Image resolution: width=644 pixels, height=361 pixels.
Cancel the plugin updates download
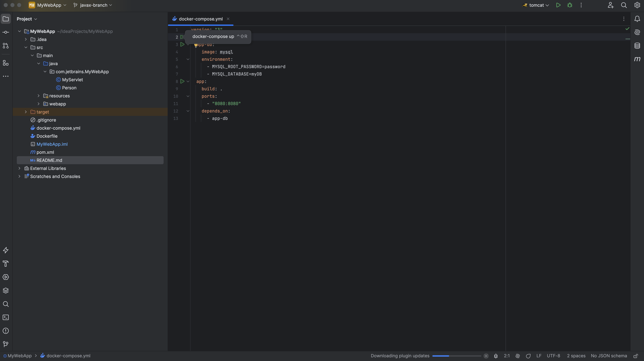pyautogui.click(x=486, y=356)
